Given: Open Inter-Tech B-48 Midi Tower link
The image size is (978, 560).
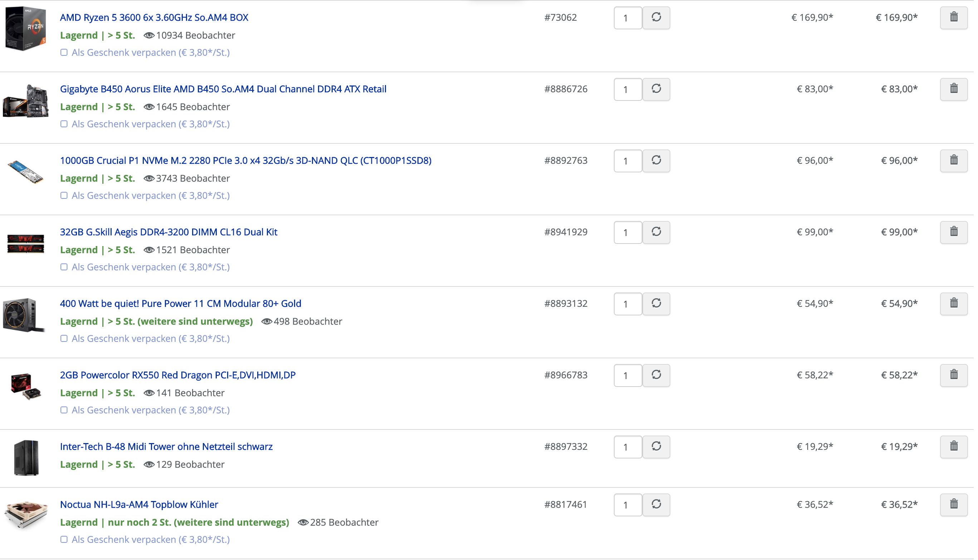Looking at the screenshot, I should 167,447.
